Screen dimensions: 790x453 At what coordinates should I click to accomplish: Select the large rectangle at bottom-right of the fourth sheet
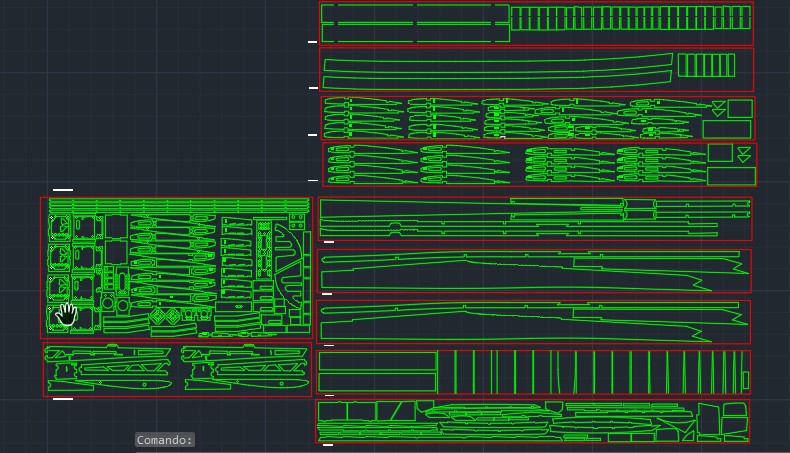click(x=731, y=176)
